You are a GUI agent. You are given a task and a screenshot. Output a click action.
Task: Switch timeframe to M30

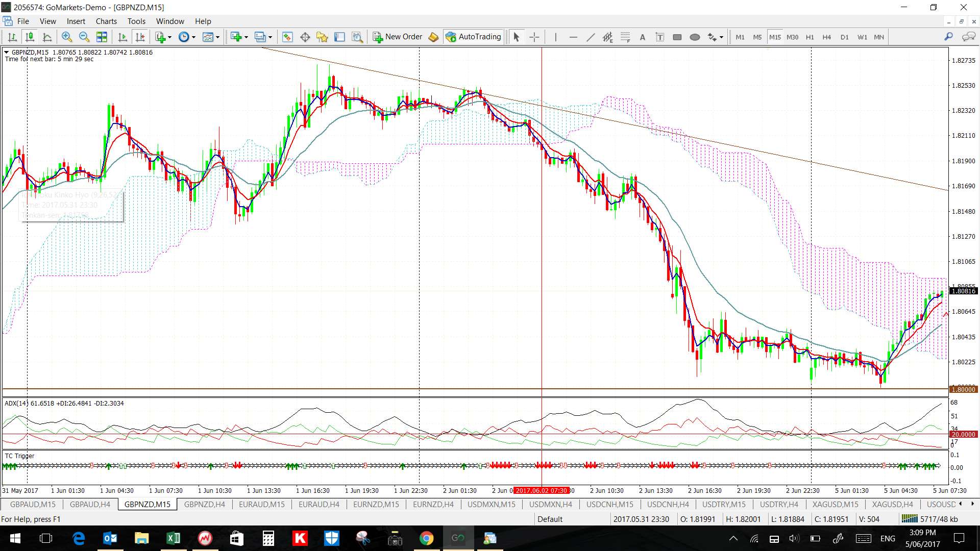(793, 37)
